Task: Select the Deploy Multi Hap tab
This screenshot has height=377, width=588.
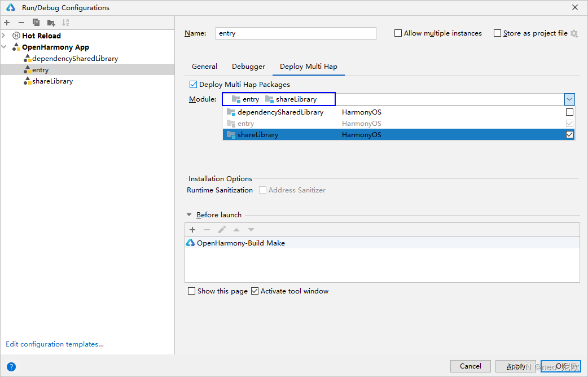Action: pyautogui.click(x=308, y=67)
